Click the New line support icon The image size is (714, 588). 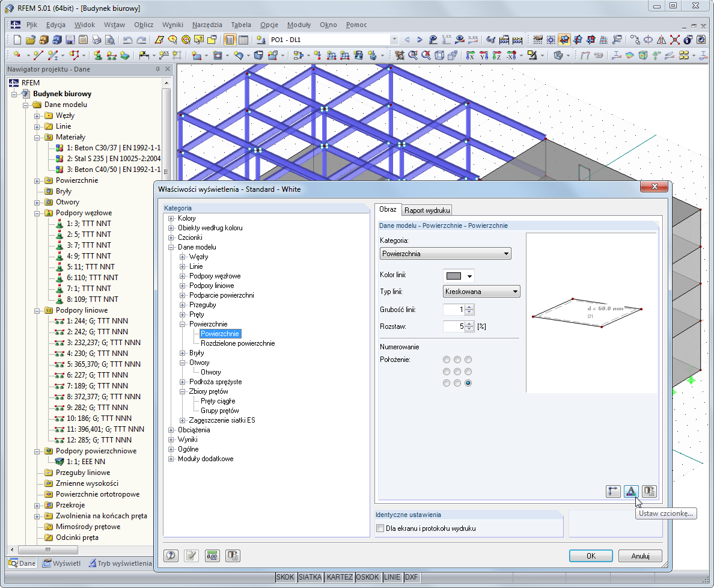pyautogui.click(x=111, y=55)
